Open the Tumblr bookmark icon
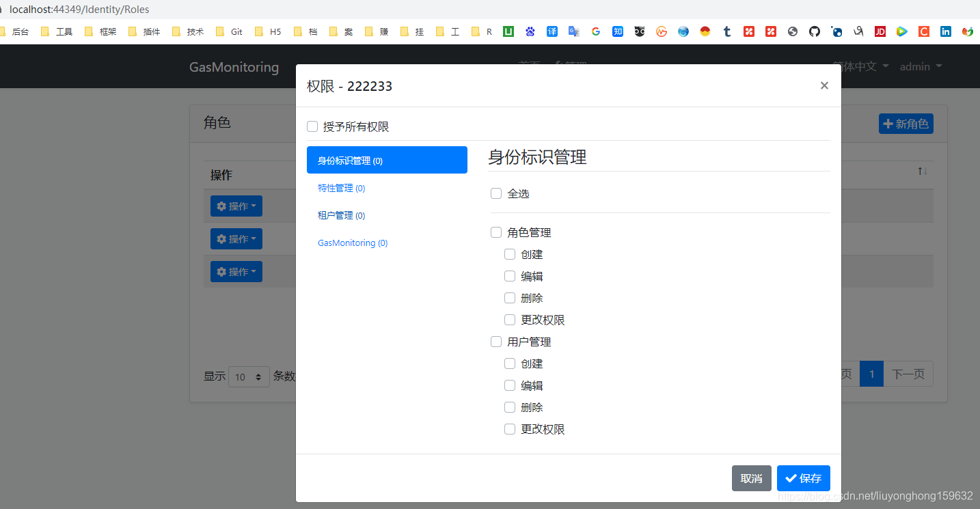Image resolution: width=980 pixels, height=509 pixels. [x=726, y=31]
